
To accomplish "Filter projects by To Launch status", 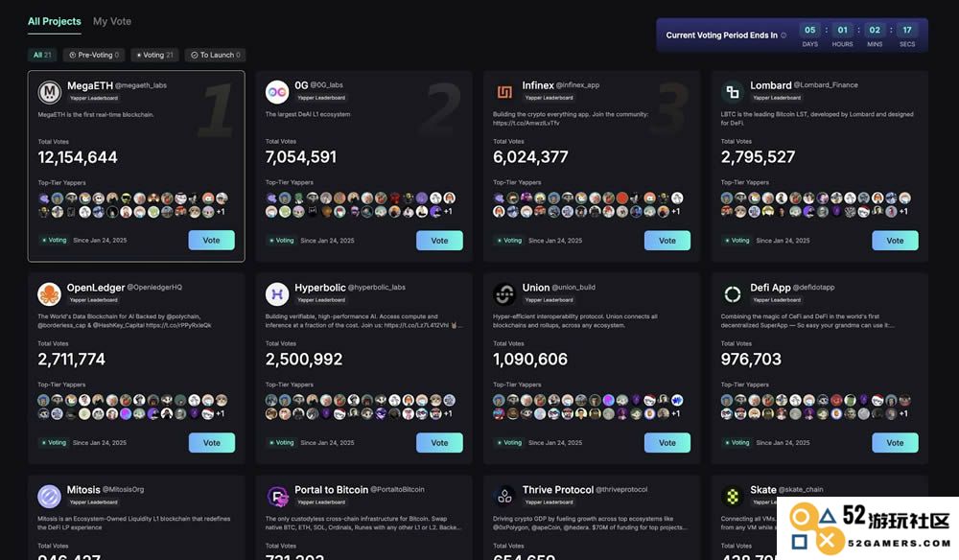I will [x=215, y=55].
